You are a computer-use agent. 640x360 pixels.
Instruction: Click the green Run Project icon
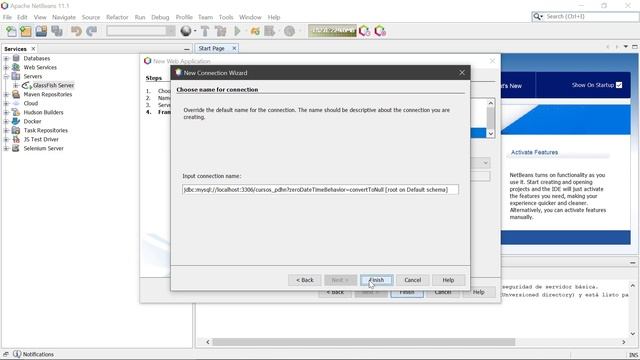(237, 31)
